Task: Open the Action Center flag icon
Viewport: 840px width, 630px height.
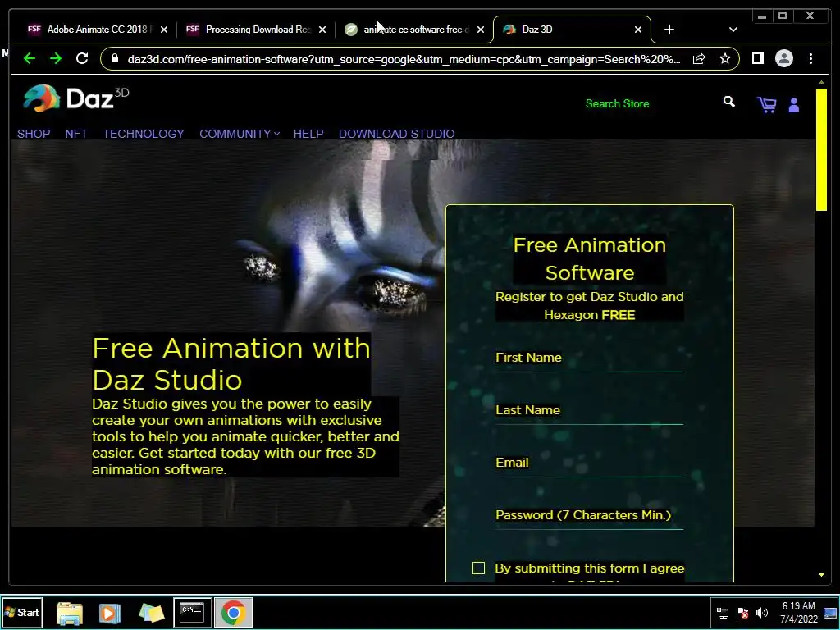Action: (742, 613)
